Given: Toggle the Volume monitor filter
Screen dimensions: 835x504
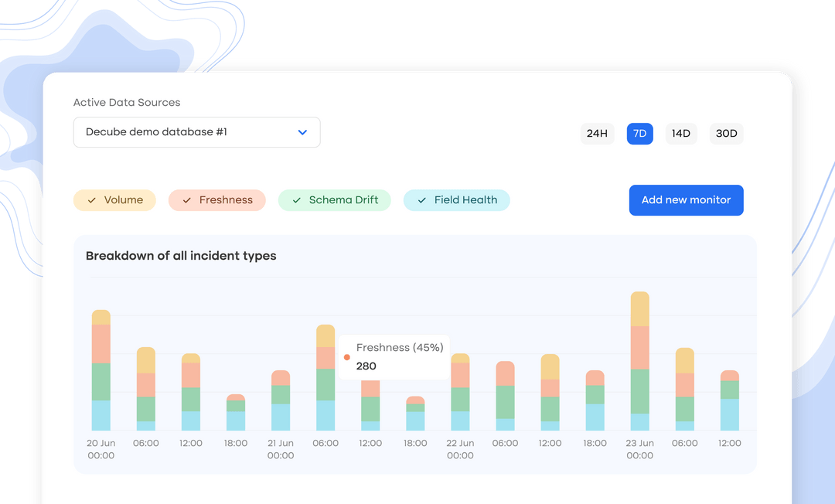Looking at the screenshot, I should click(x=114, y=200).
